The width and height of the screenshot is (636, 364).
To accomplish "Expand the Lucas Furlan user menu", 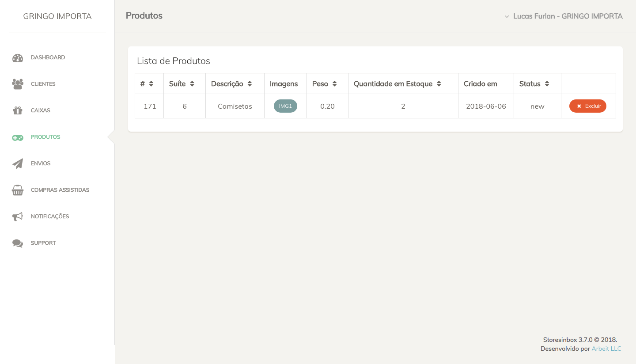I will coord(564,16).
